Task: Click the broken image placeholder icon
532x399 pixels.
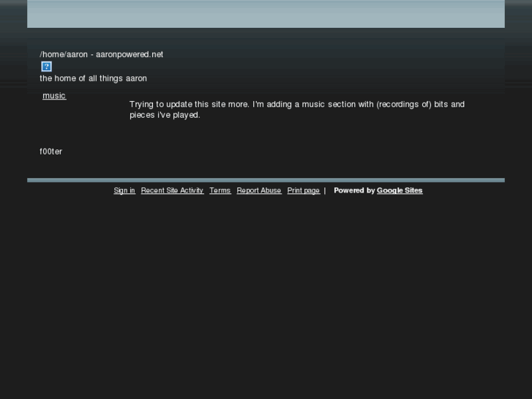Action: [47, 67]
